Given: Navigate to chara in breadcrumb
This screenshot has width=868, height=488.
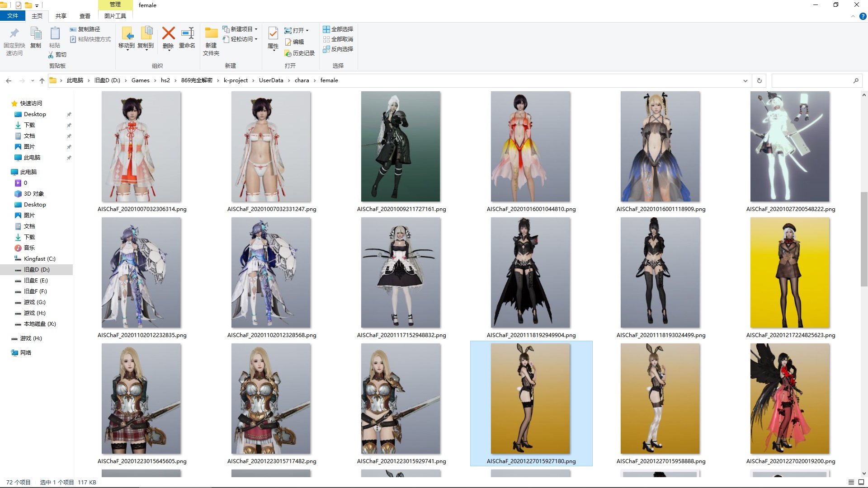Looking at the screenshot, I should 302,80.
